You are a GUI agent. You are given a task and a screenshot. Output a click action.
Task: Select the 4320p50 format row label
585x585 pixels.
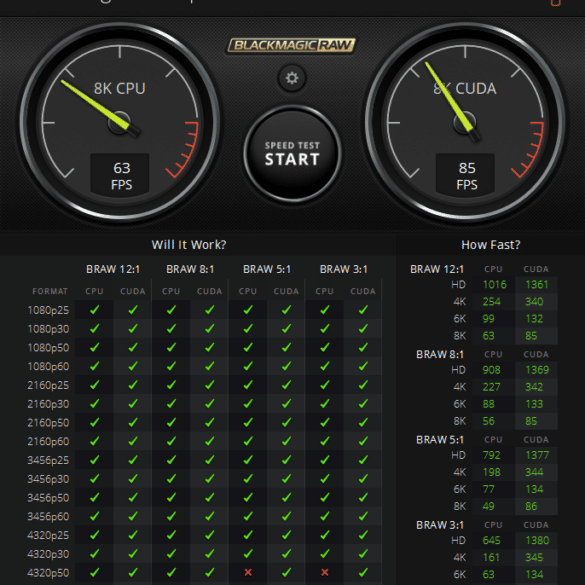tap(48, 573)
